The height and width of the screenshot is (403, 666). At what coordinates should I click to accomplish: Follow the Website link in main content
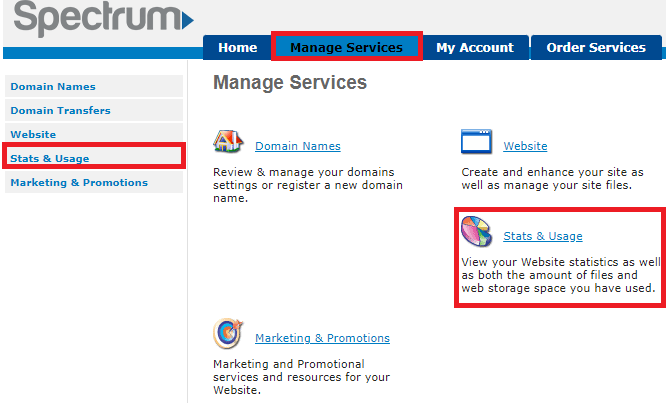click(525, 146)
